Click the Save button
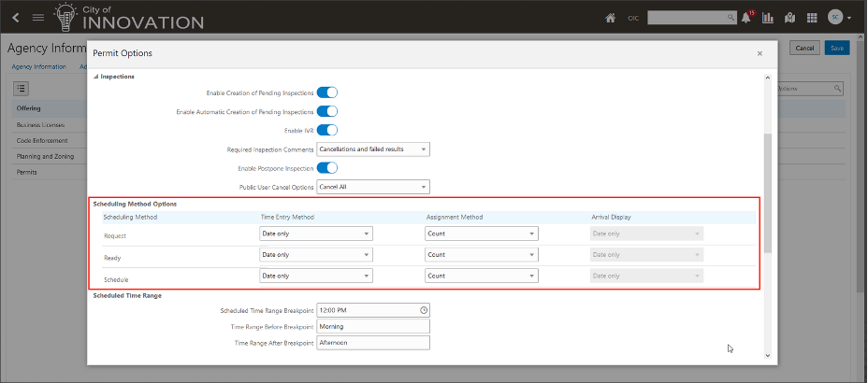Viewport: 868px width, 383px height. [x=836, y=48]
